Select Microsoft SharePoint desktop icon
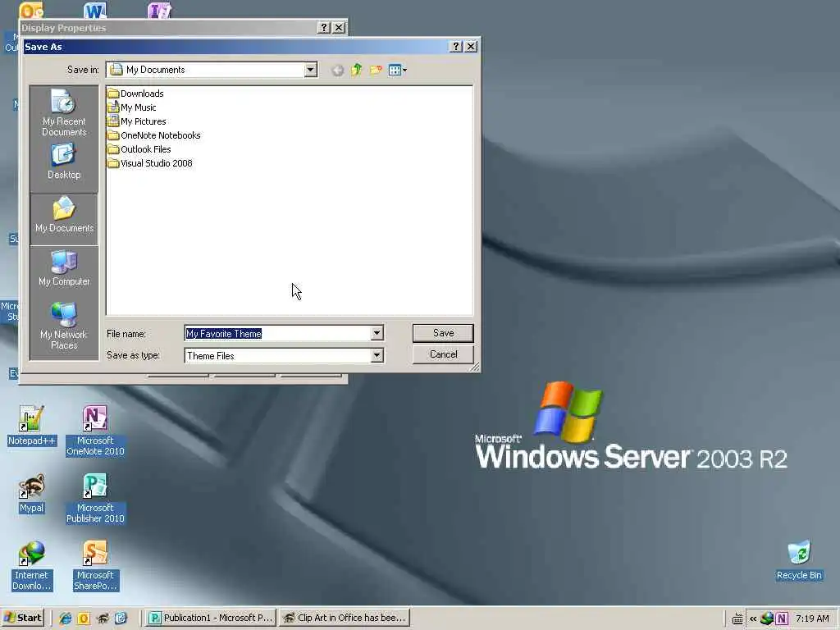This screenshot has width=840, height=630. (95, 566)
